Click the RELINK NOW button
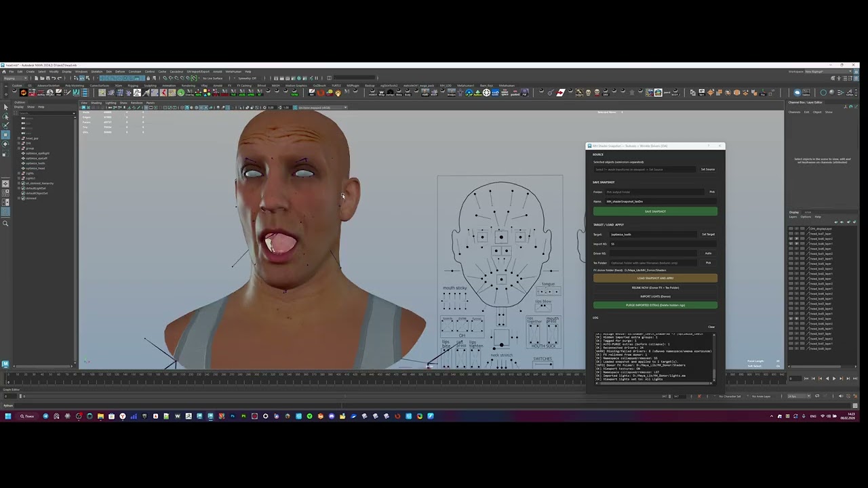The width and height of the screenshot is (868, 488). pos(655,287)
